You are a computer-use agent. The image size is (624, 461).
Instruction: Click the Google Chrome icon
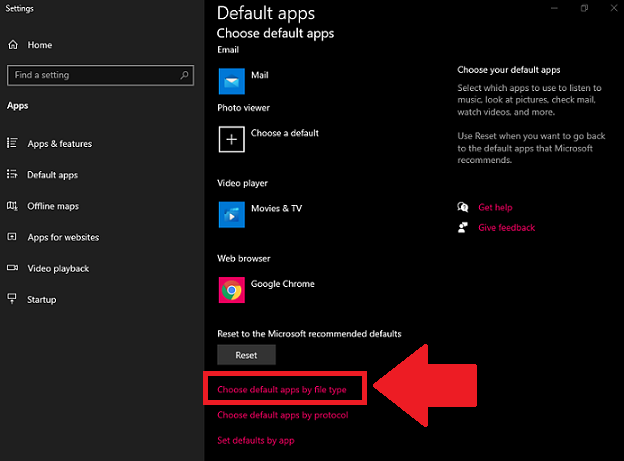pos(232,289)
